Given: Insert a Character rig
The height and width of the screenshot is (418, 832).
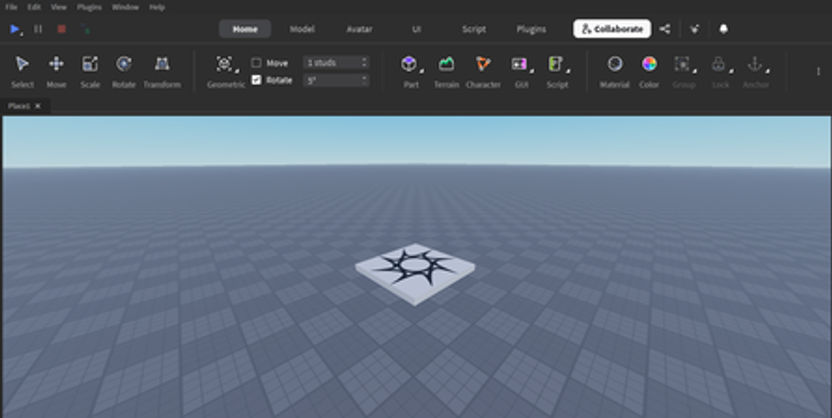Looking at the screenshot, I should 483,71.
